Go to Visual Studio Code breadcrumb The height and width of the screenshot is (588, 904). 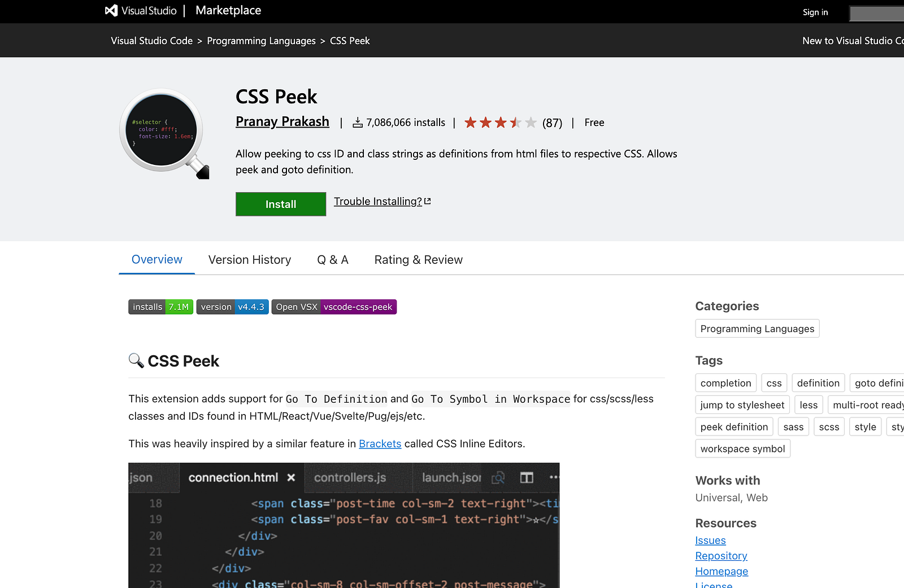(x=152, y=41)
